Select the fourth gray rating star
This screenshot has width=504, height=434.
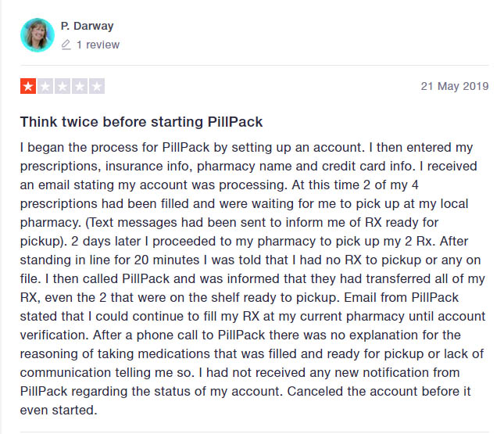pyautogui.click(x=80, y=86)
